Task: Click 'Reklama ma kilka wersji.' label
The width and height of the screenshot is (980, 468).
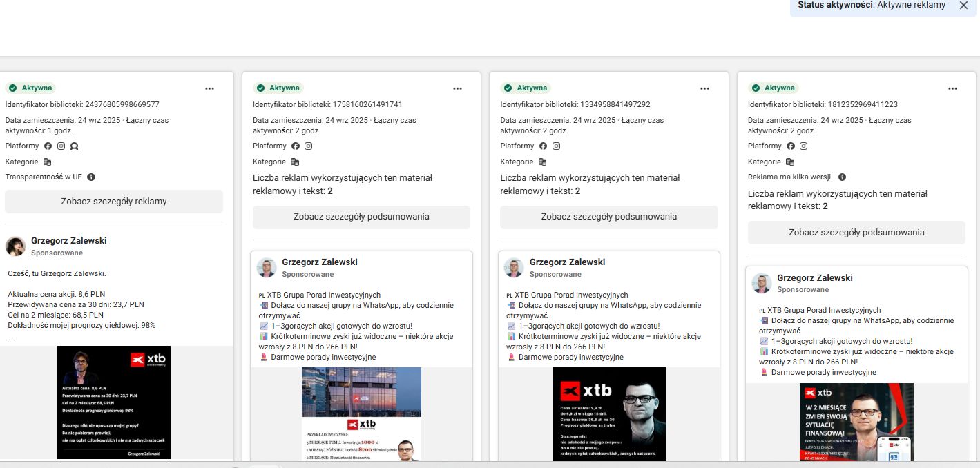Action: (790, 177)
